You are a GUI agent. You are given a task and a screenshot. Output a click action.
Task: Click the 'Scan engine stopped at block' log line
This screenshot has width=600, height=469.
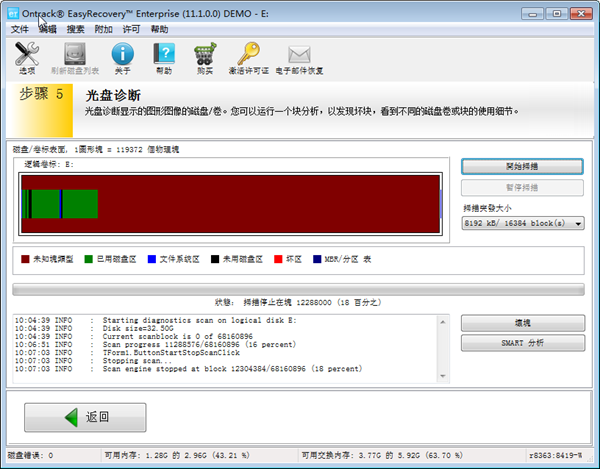(188, 369)
